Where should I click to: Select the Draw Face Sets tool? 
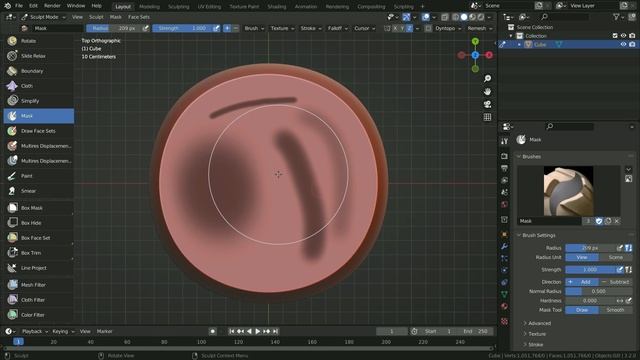pos(39,131)
